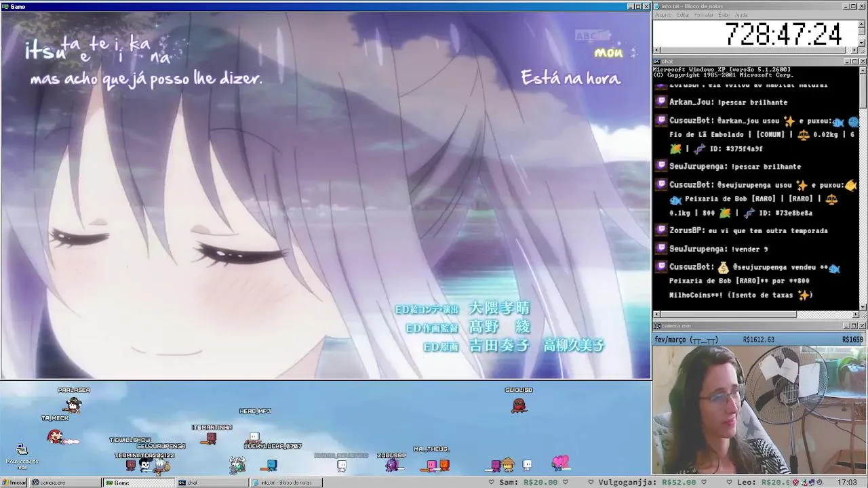Click the chat window scroll down arrow

pyautogui.click(x=863, y=307)
